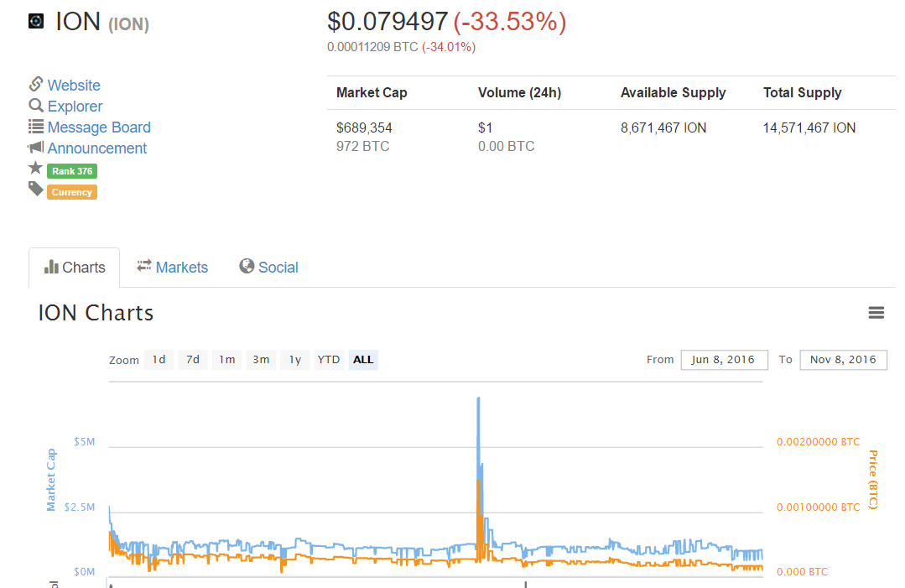Click the Available Supply column header
905x588 pixels.
[x=673, y=92]
